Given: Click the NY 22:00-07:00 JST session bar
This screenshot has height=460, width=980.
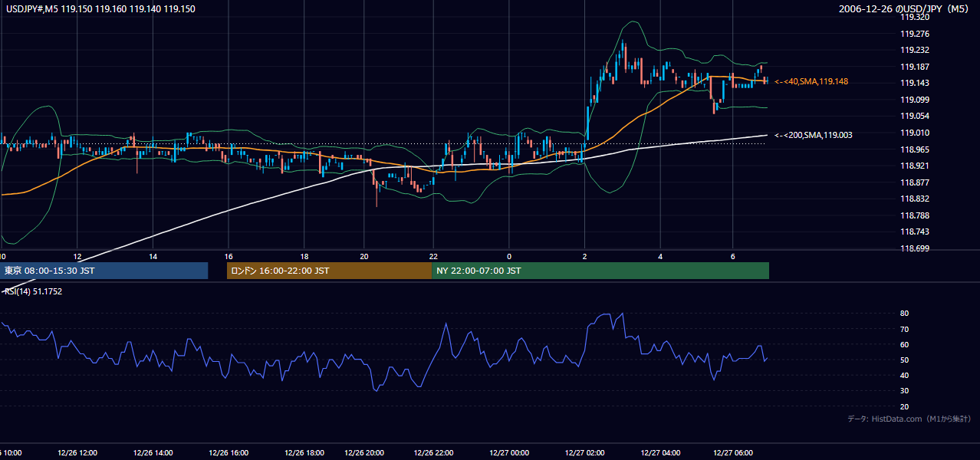Looking at the screenshot, I should tap(600, 271).
